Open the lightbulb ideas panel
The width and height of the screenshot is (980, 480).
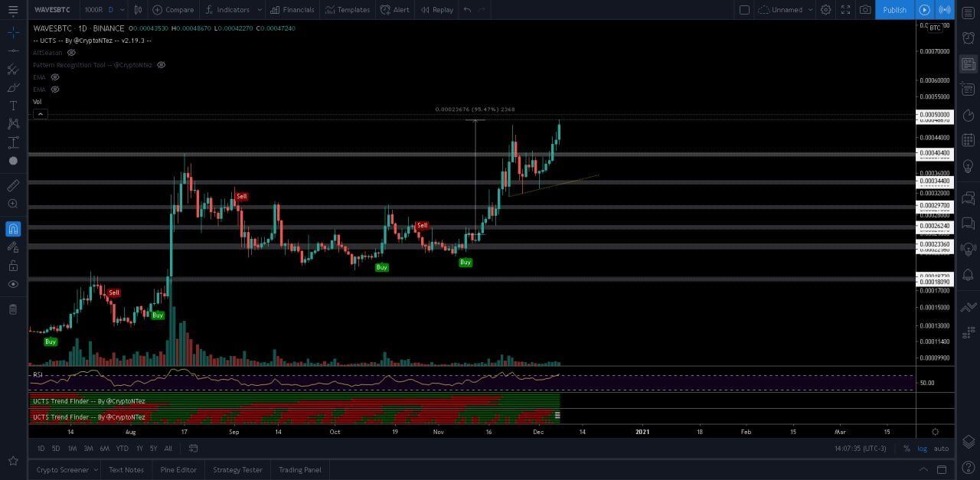tap(969, 166)
